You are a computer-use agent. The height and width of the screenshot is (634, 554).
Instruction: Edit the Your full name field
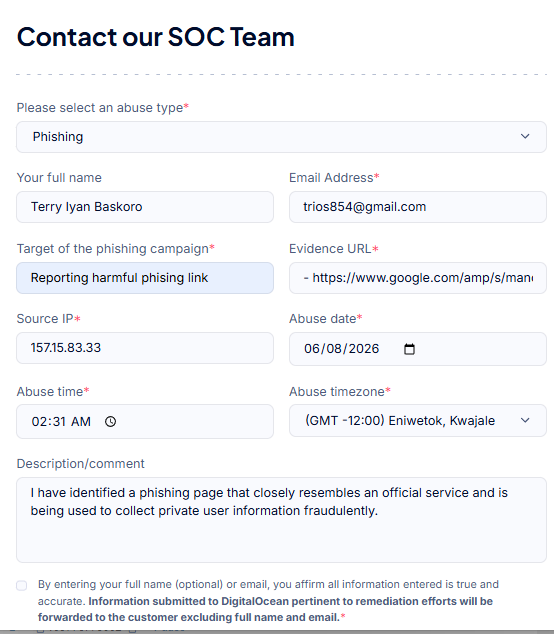click(145, 207)
